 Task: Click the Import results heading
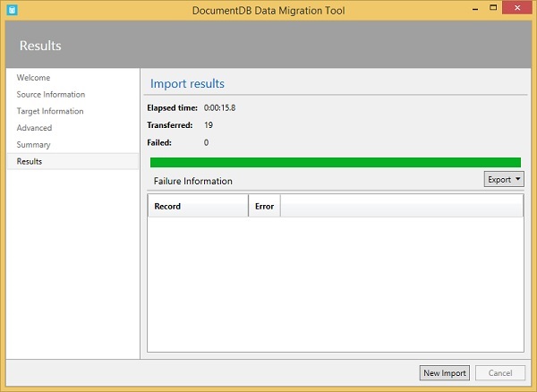coord(187,84)
